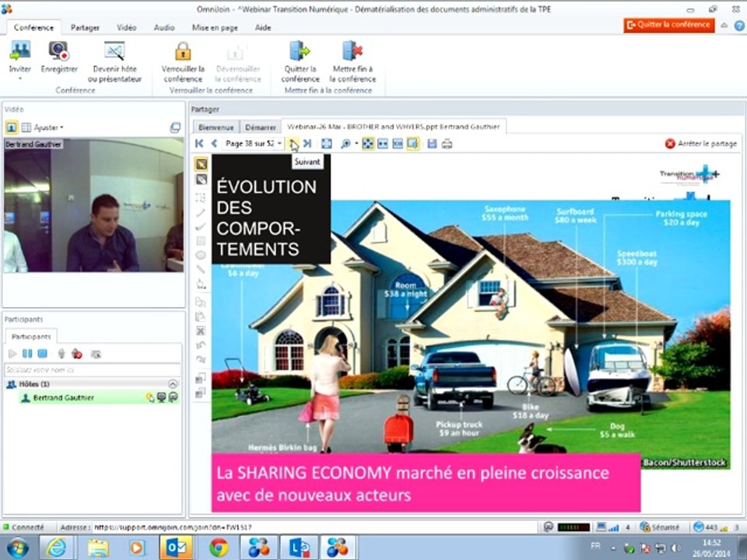This screenshot has height=560, width=747.
Task: Select Bertrand Gauthier in the hosts list
Action: [99, 397]
